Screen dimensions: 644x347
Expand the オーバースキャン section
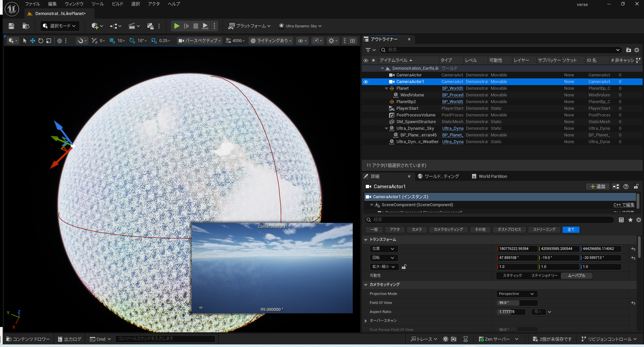pyautogui.click(x=366, y=321)
